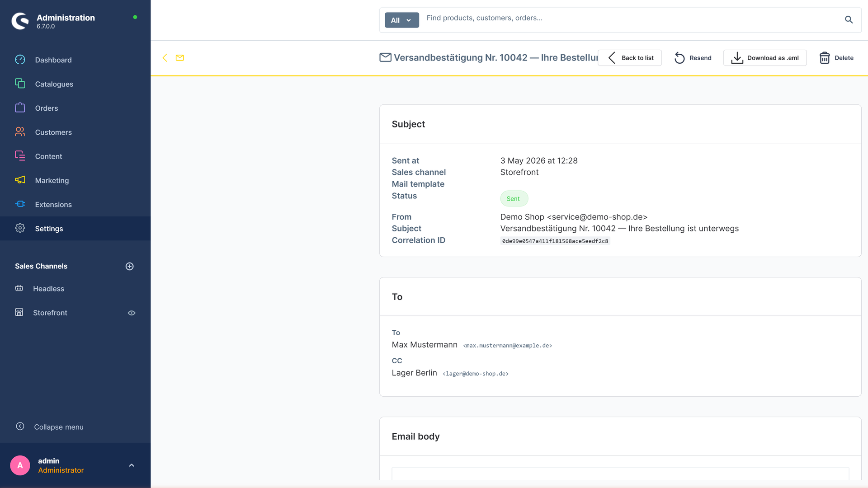The image size is (868, 488).
Task: Expand the admin user menu chevron
Action: coord(132,465)
